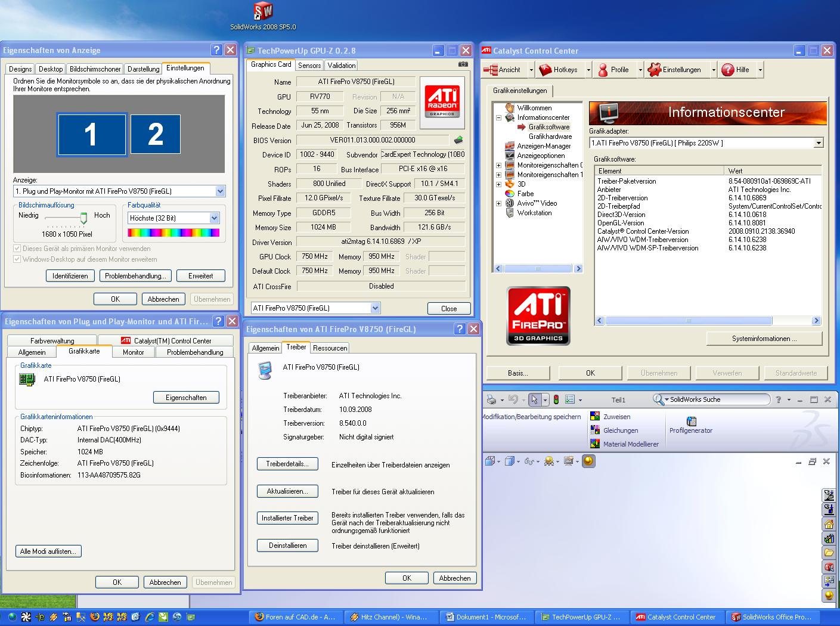Open the Grafikadapter dropdown in Catalyst
The height and width of the screenshot is (626, 840).
point(819,143)
